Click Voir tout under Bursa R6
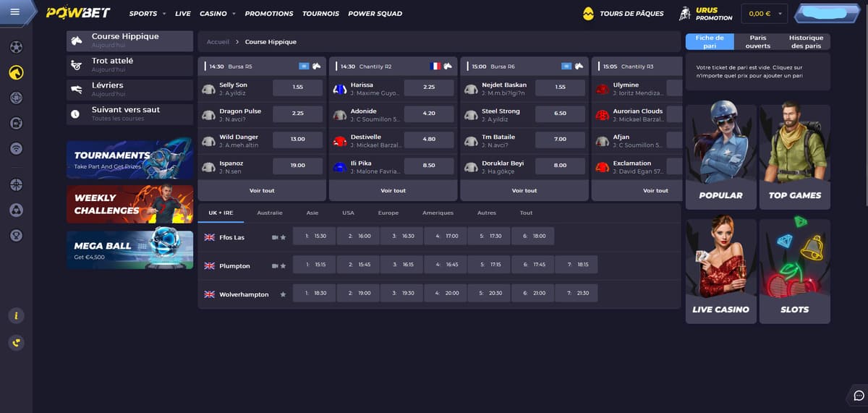 point(524,190)
